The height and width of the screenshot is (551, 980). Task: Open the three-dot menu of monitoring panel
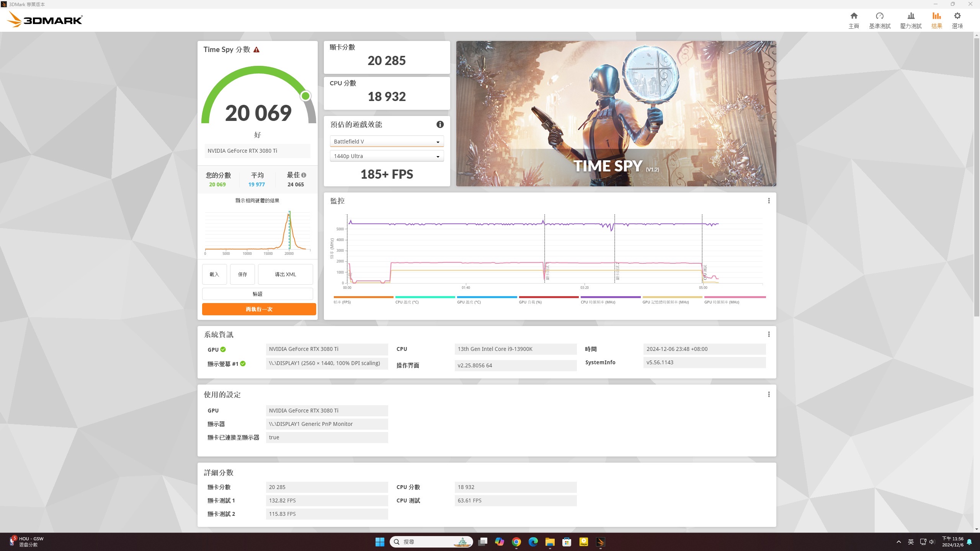point(769,201)
